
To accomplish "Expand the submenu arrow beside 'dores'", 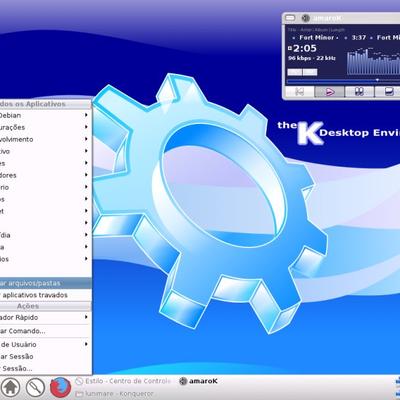I will [86, 175].
